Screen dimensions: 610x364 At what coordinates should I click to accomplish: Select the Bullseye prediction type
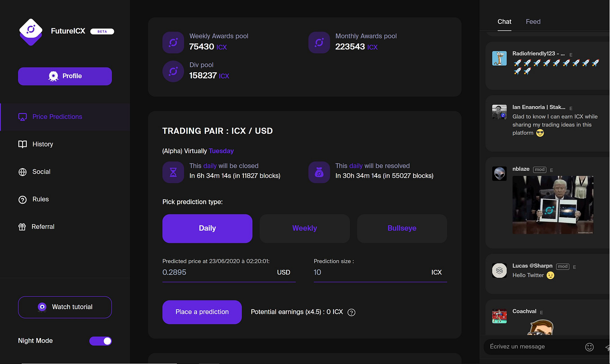(x=402, y=228)
